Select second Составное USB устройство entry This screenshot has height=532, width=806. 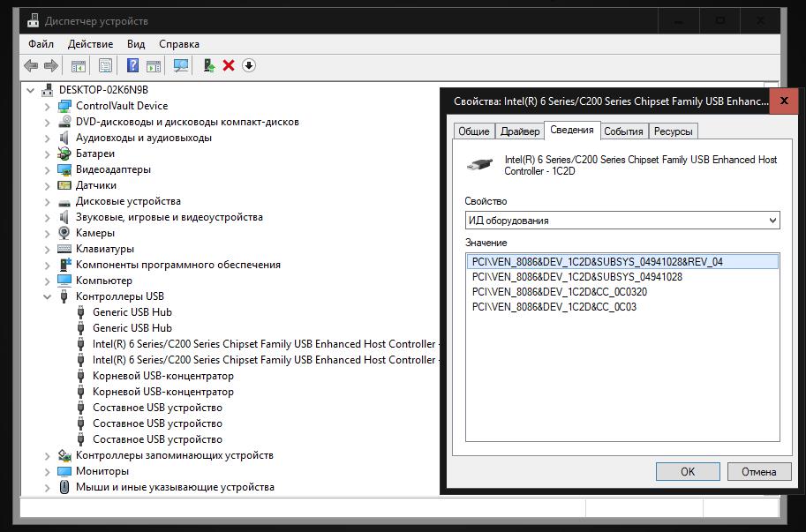(x=157, y=423)
